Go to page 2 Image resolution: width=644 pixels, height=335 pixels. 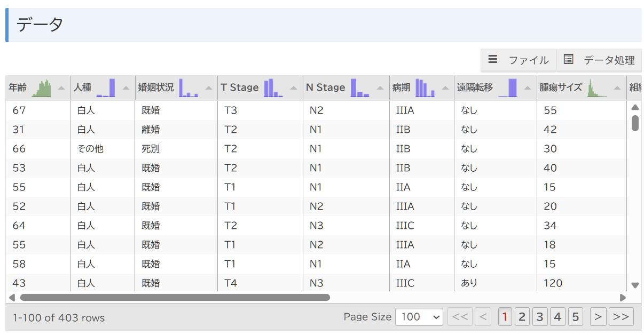[522, 317]
